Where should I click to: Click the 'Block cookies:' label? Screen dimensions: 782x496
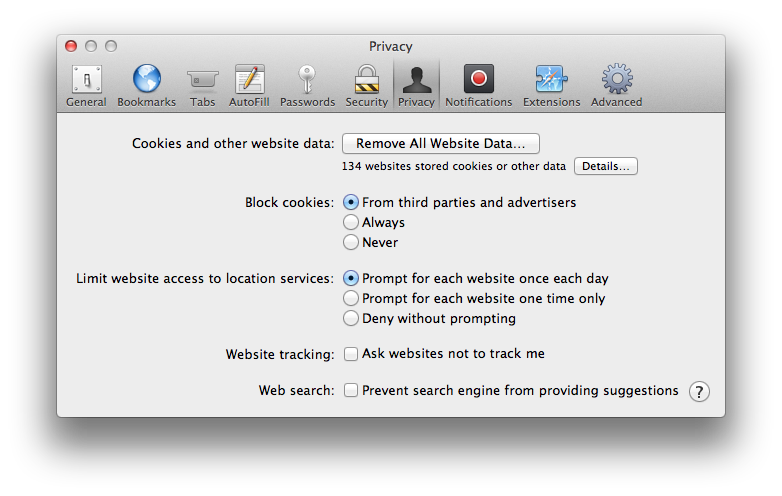click(x=289, y=202)
